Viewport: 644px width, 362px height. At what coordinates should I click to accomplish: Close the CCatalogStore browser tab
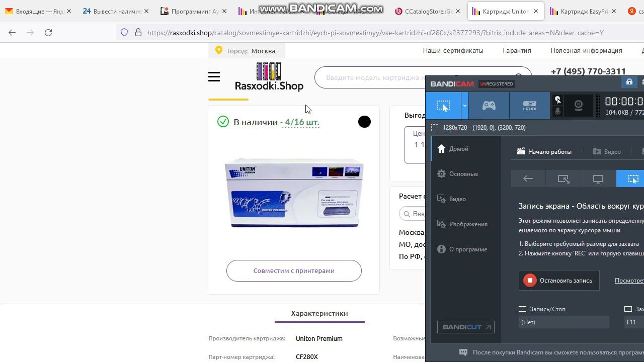coord(457,11)
